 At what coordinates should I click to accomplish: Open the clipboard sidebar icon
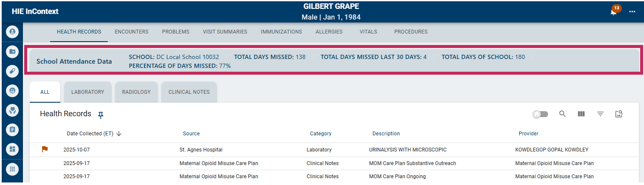pyautogui.click(x=12, y=129)
